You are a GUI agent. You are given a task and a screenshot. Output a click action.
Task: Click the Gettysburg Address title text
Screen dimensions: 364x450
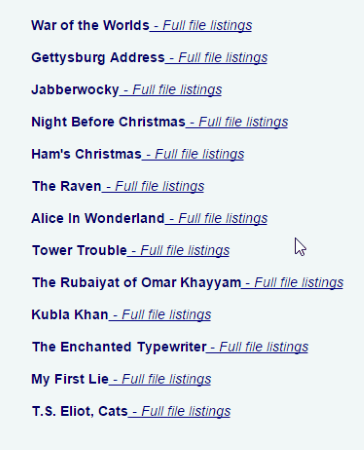pos(98,58)
